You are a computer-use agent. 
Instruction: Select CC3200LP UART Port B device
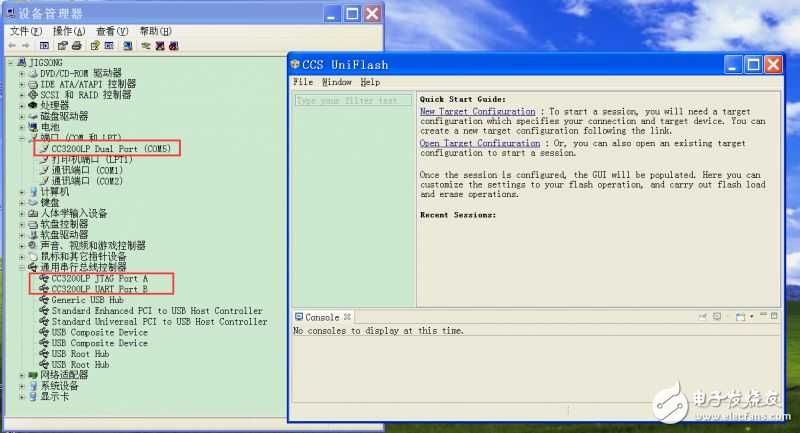[99, 289]
